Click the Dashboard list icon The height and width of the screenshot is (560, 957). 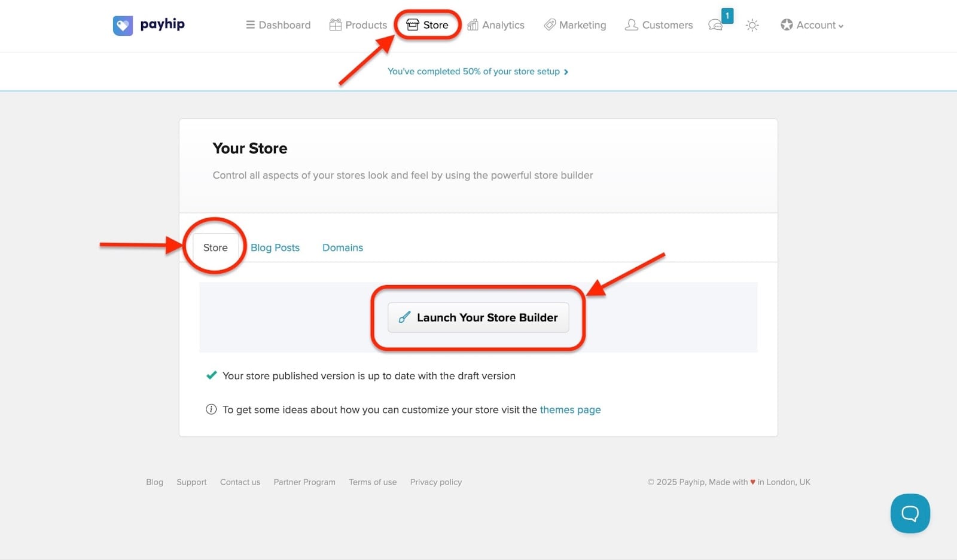[x=250, y=25]
